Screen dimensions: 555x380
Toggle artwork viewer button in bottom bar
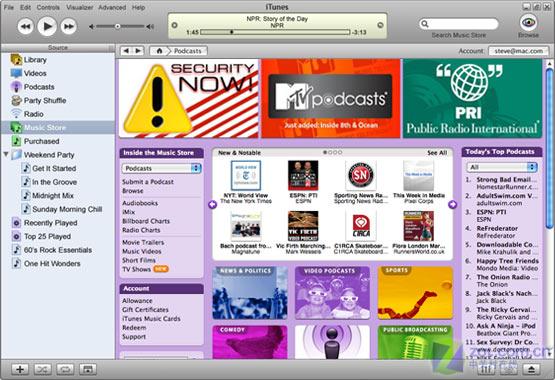88,369
